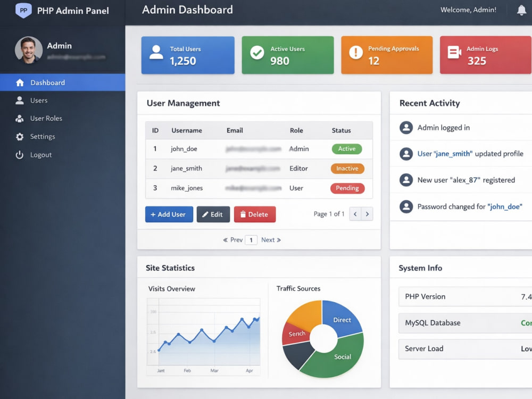Select the mike_jones username cell
The height and width of the screenshot is (399, 532).
click(x=187, y=188)
